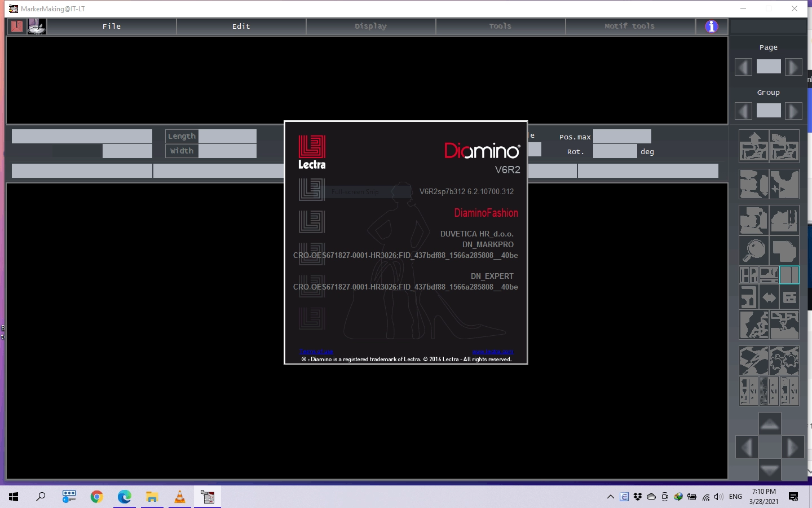Select the piece with figure automatic placement icon
Image resolution: width=812 pixels, height=508 pixels.
point(754,325)
